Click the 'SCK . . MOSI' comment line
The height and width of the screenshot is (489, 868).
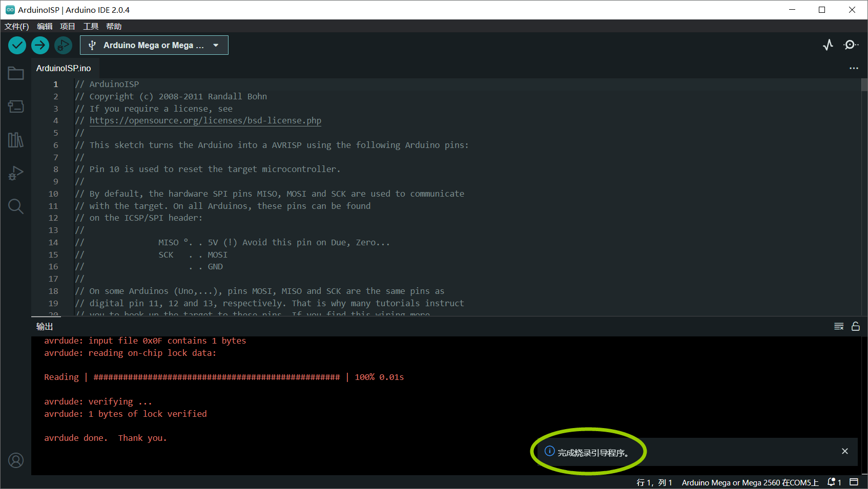(x=151, y=255)
